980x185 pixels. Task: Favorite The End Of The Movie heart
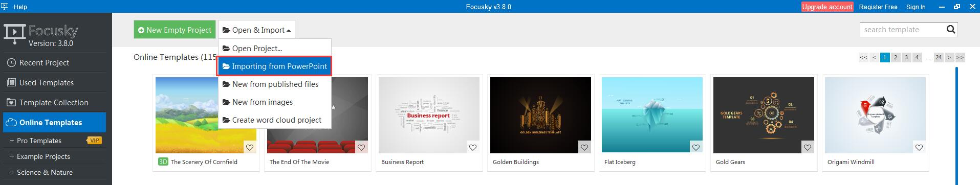coord(361,147)
